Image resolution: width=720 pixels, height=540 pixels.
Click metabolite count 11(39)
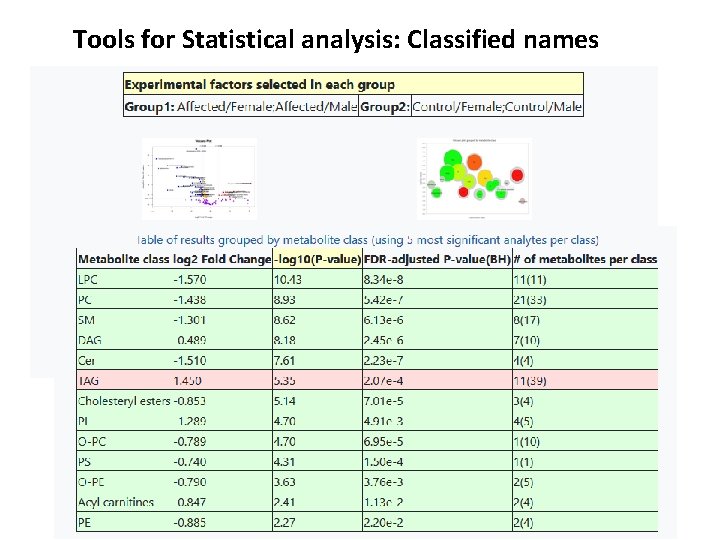(x=530, y=381)
